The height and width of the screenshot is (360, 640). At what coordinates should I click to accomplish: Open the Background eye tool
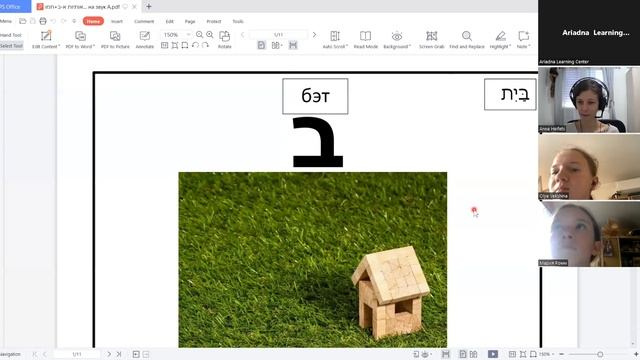point(397,39)
